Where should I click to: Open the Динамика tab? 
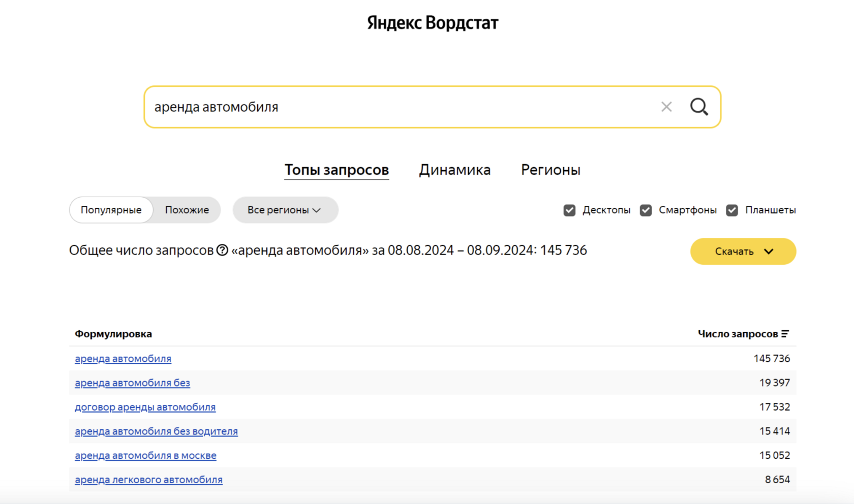tap(454, 170)
